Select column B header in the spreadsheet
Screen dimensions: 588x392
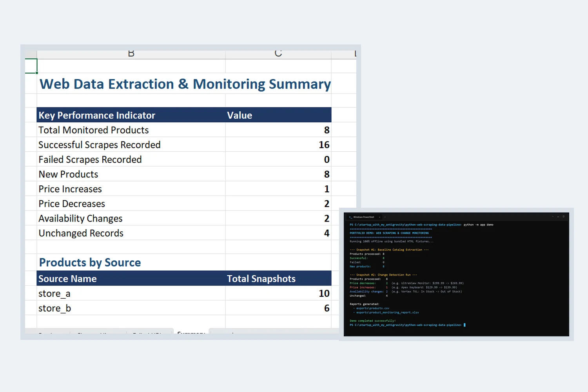[131, 54]
